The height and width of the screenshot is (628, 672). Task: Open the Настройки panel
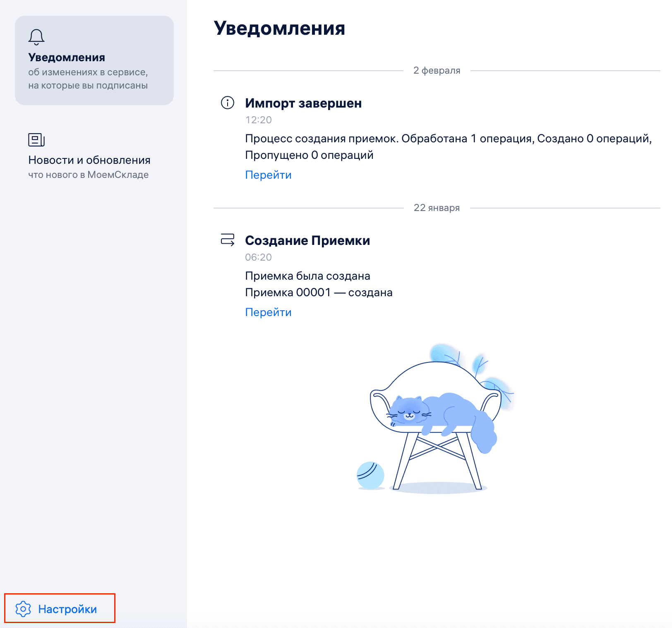click(x=68, y=609)
